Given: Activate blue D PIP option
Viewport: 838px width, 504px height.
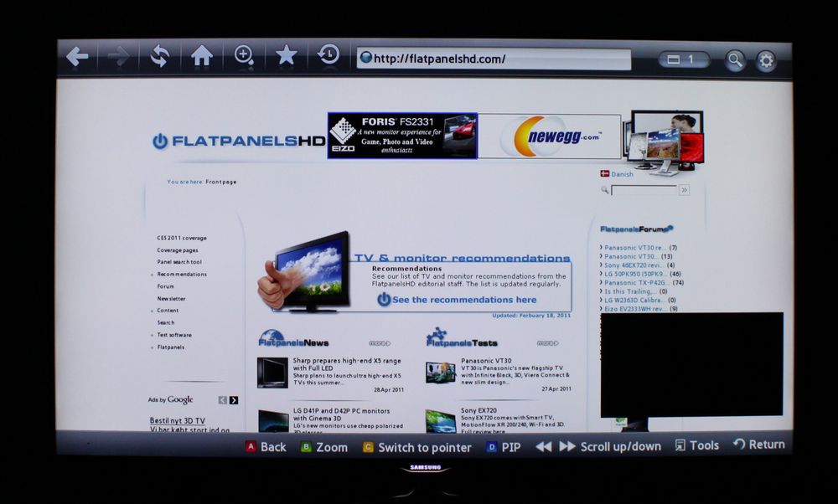Looking at the screenshot, I should click(x=504, y=447).
